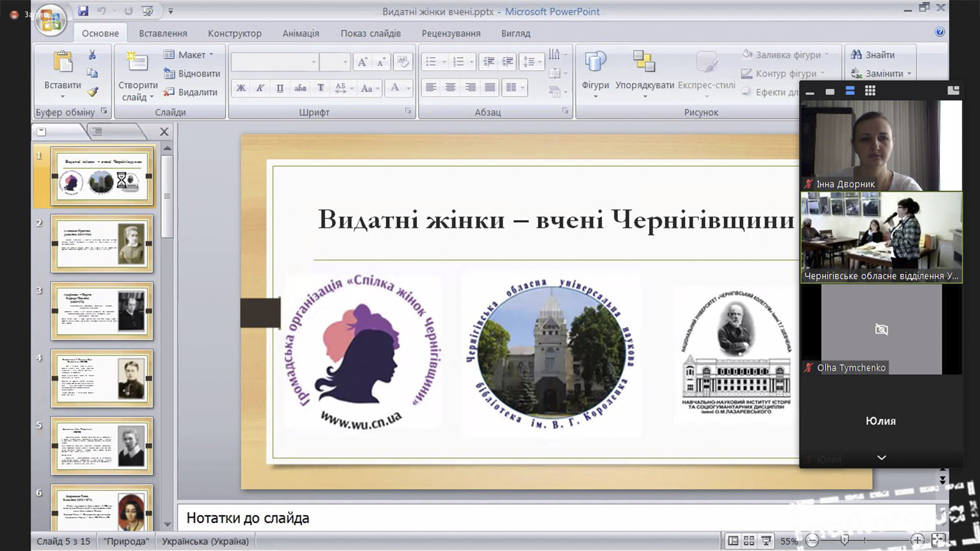Click Знайти find button
Image resolution: width=980 pixels, height=551 pixels.
click(873, 54)
